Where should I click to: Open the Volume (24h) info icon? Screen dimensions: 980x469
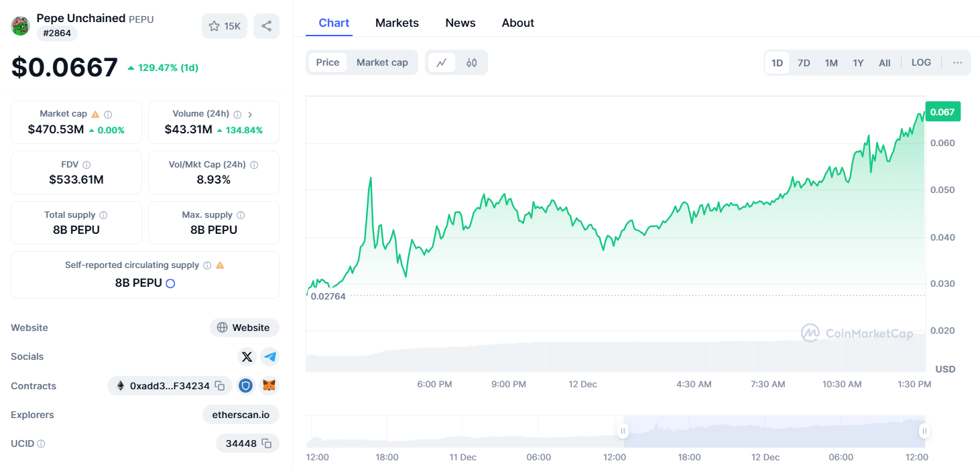click(237, 115)
